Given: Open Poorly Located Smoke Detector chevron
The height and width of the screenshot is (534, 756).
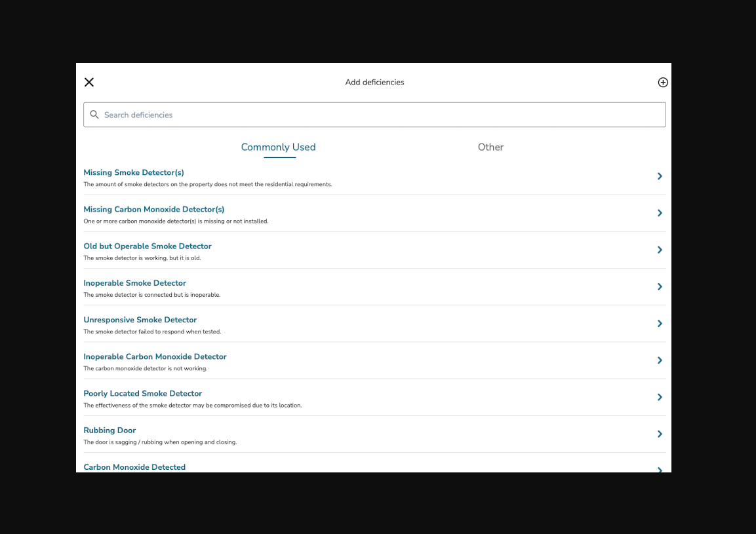Looking at the screenshot, I should click(x=660, y=397).
